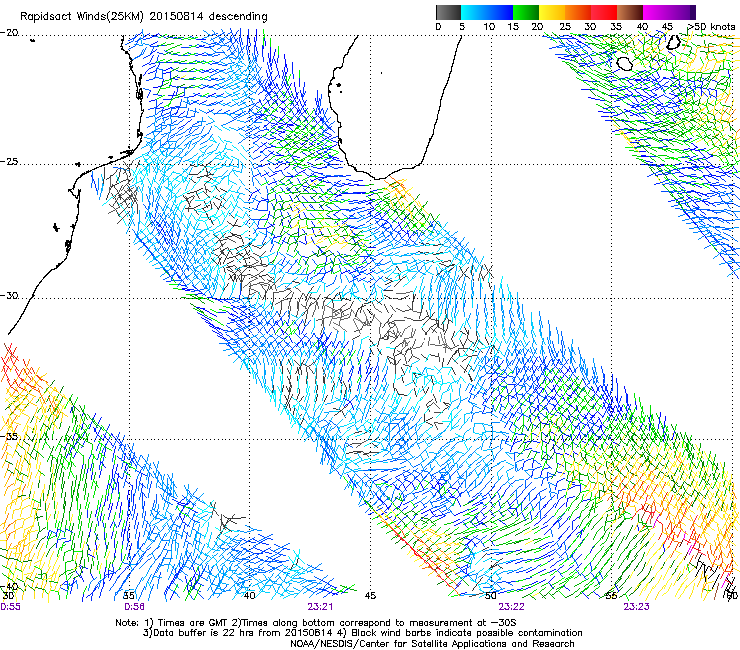Click the '>50 knots' legend label
Screen dimensions: 740x650
pos(711,27)
